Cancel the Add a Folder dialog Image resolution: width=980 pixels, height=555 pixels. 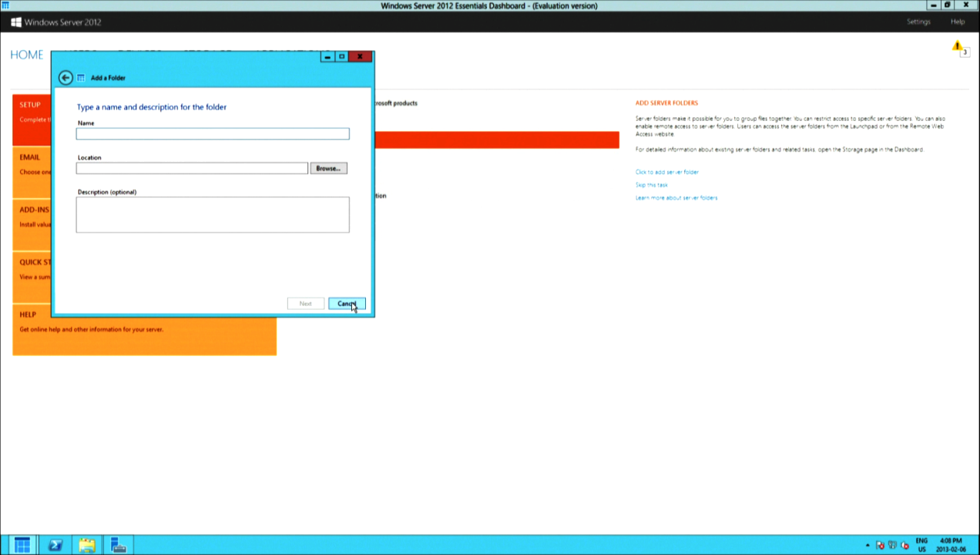[346, 304]
